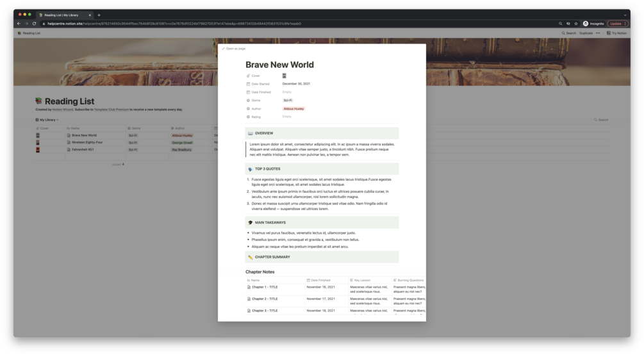The image size is (644, 355).
Task: Click the zoom magnifier icon in address bar
Action: (560, 24)
